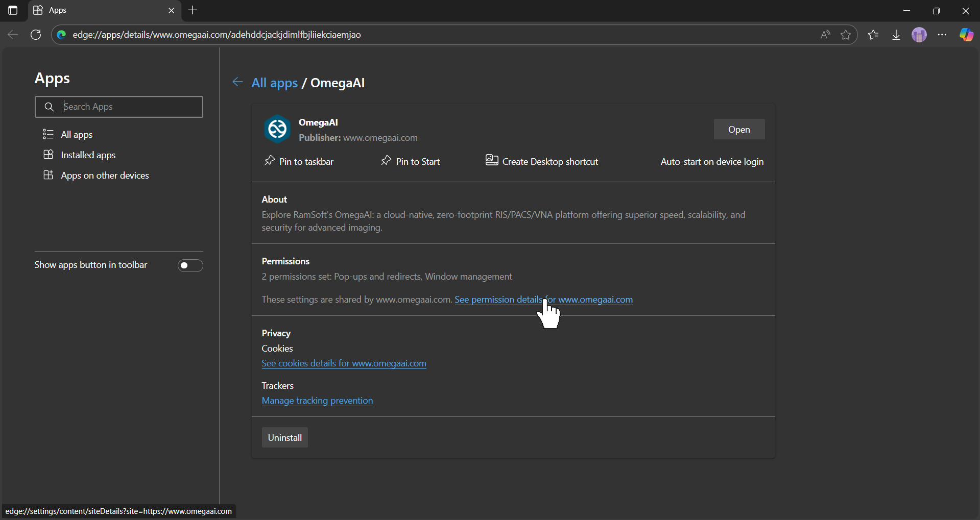Viewport: 980px width, 520px height.
Task: Click the Read aloud icon
Action: coord(825,35)
